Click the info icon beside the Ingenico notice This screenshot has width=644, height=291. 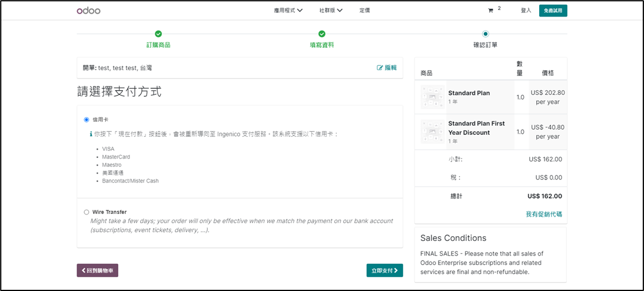coord(91,134)
